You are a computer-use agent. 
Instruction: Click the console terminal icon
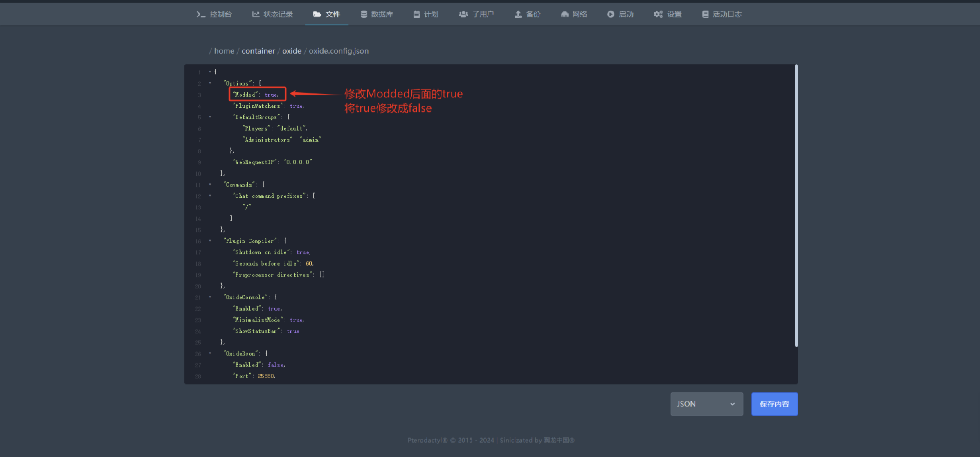200,14
